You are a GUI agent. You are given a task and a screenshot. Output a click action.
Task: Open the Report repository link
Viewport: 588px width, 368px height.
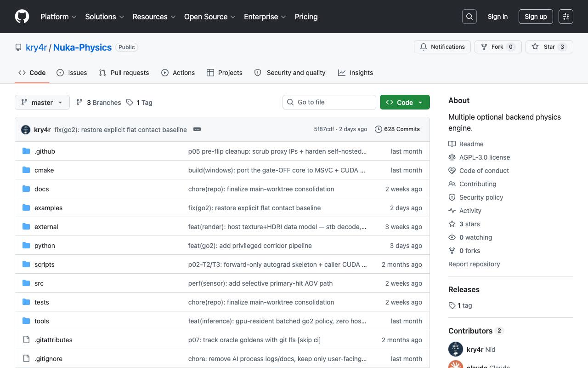tap(474, 264)
